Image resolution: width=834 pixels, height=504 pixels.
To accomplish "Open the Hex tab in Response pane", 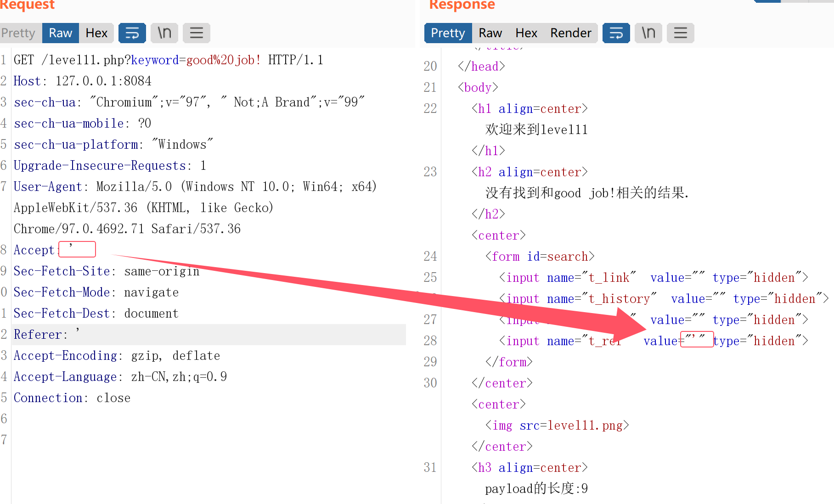I will point(526,33).
